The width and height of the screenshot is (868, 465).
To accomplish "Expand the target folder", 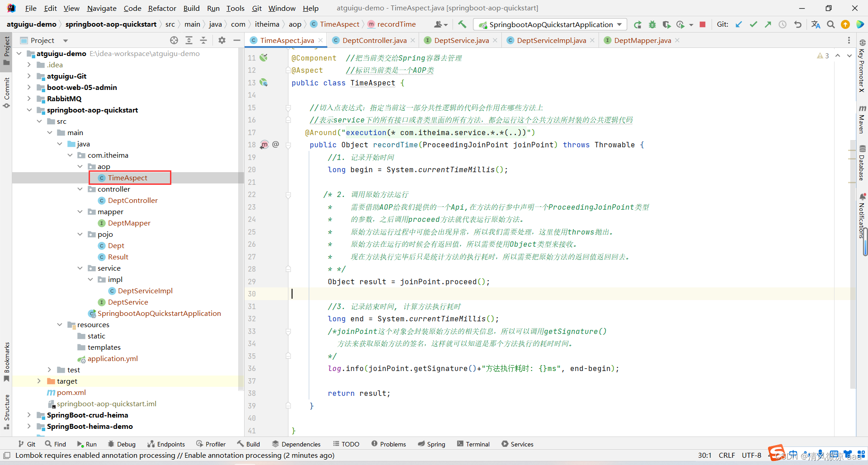I will point(39,381).
